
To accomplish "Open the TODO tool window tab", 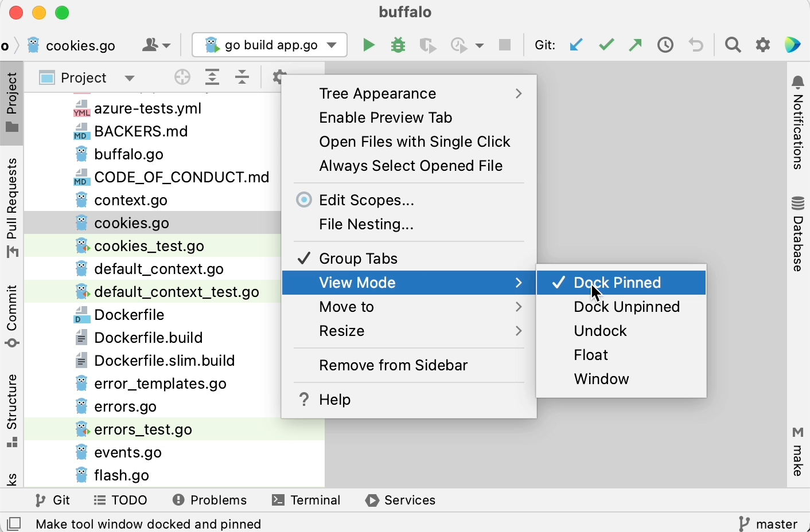I will pos(121,500).
